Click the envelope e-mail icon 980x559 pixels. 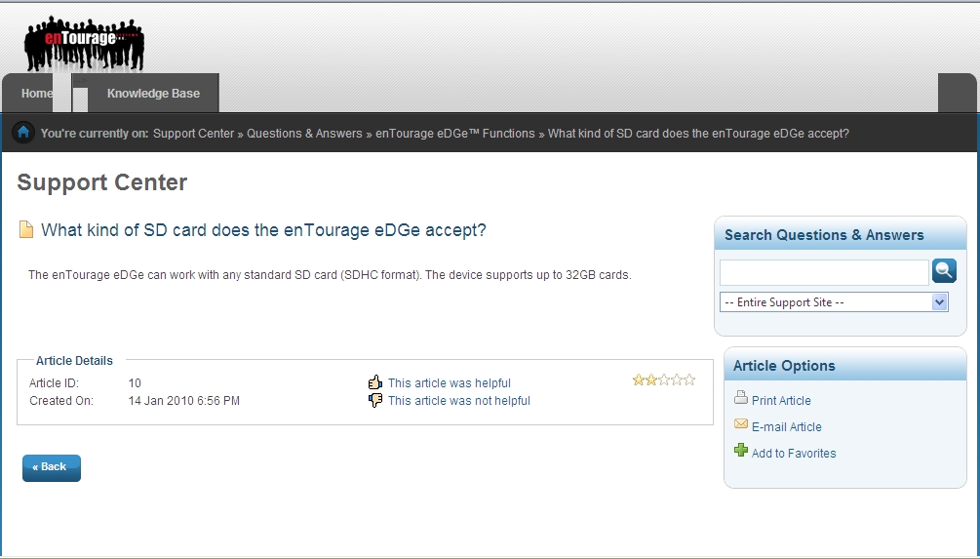pyautogui.click(x=741, y=424)
